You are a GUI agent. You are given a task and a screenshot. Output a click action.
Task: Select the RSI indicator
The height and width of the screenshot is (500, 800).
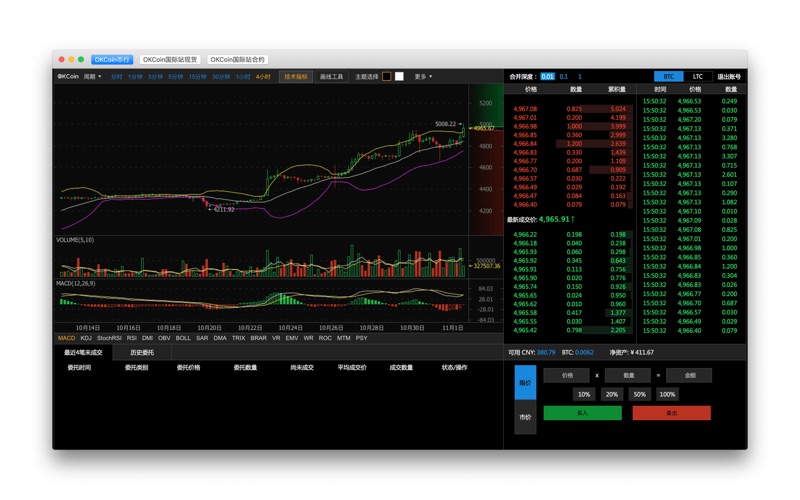pyautogui.click(x=132, y=338)
